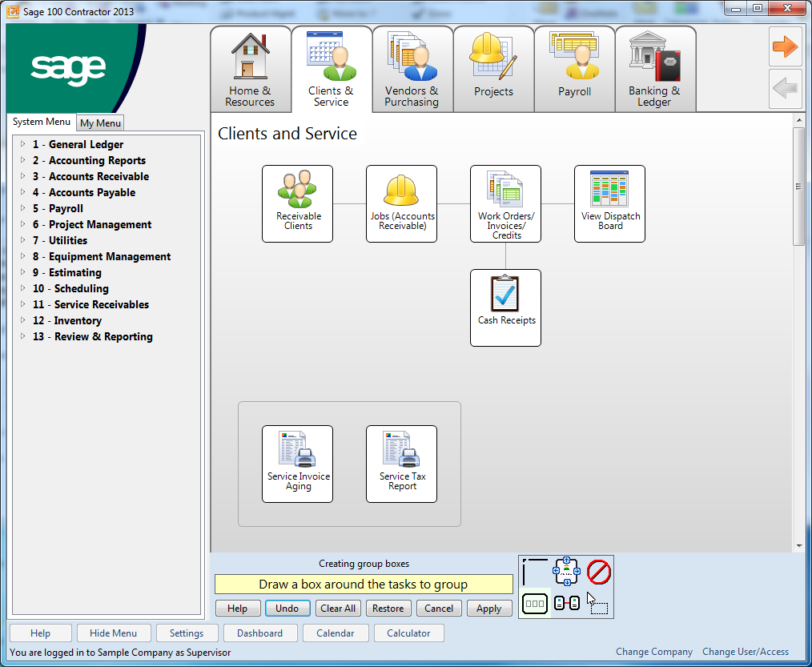Select the 12 - Inventory menu label

pos(66,320)
